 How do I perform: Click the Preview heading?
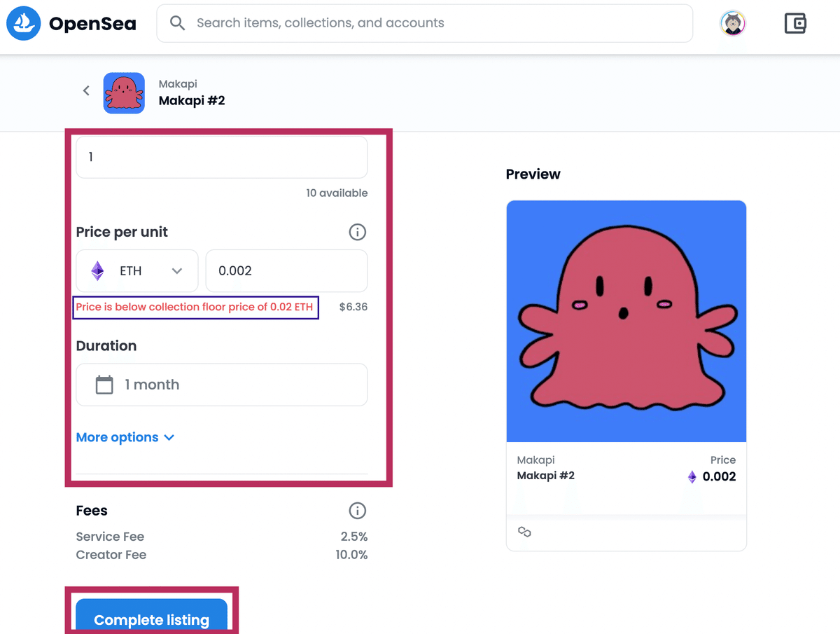pos(533,174)
